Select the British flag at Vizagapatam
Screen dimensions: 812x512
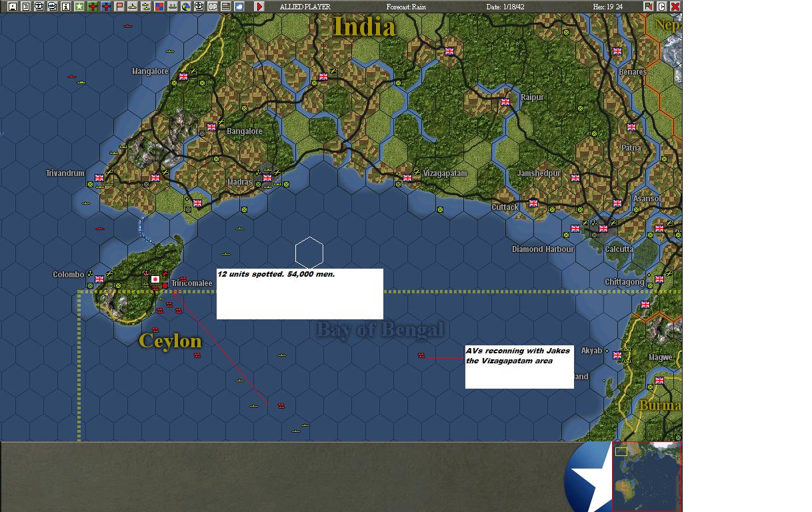coord(407,178)
